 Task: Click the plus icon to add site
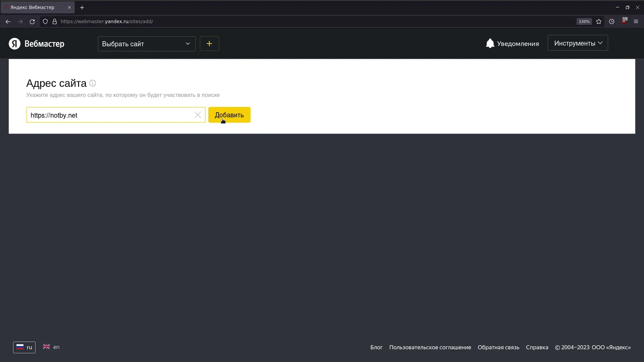(209, 44)
